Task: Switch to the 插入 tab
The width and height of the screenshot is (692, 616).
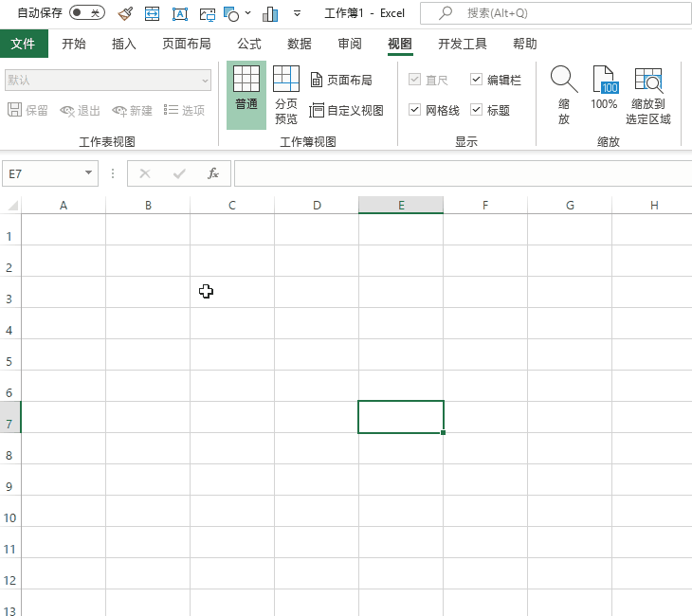Action: click(x=124, y=44)
